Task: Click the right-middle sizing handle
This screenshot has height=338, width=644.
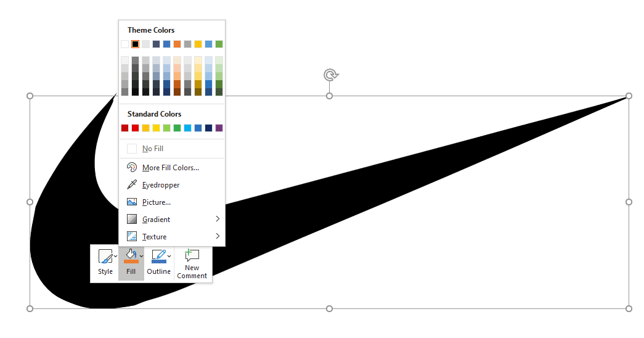Action: (629, 202)
